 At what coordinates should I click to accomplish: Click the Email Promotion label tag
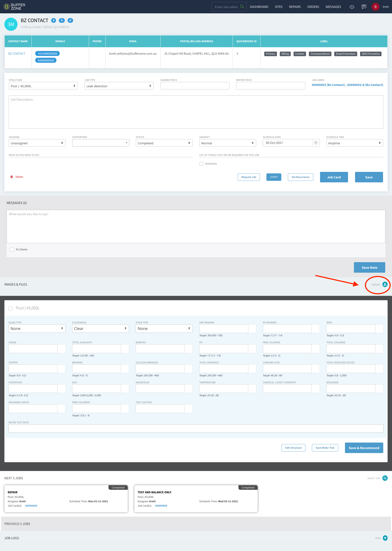click(x=346, y=54)
